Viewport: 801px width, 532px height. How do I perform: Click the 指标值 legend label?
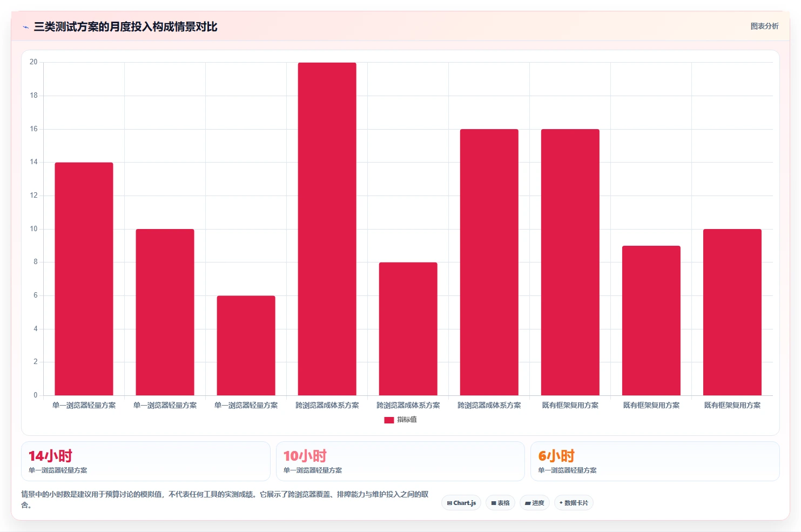click(407, 420)
